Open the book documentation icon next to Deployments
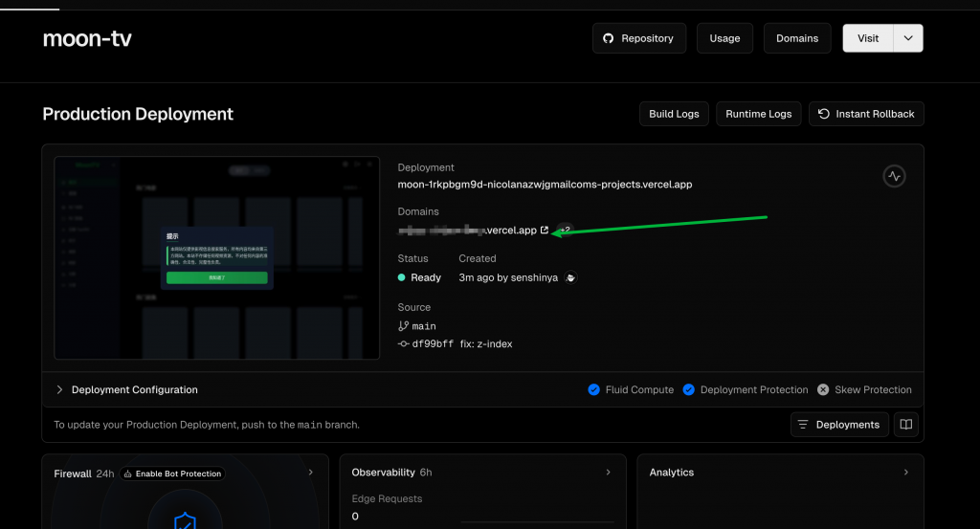The height and width of the screenshot is (529, 980). pos(906,425)
